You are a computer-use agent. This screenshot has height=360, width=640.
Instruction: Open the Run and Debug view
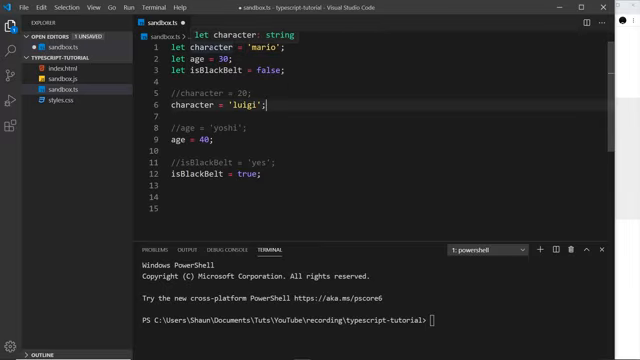click(10, 100)
